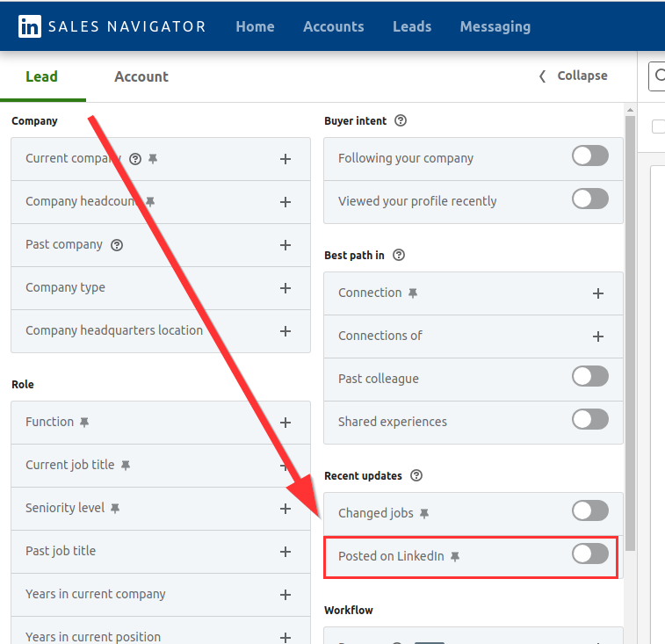
Task: Enable the Past colleague switch
Action: (589, 377)
